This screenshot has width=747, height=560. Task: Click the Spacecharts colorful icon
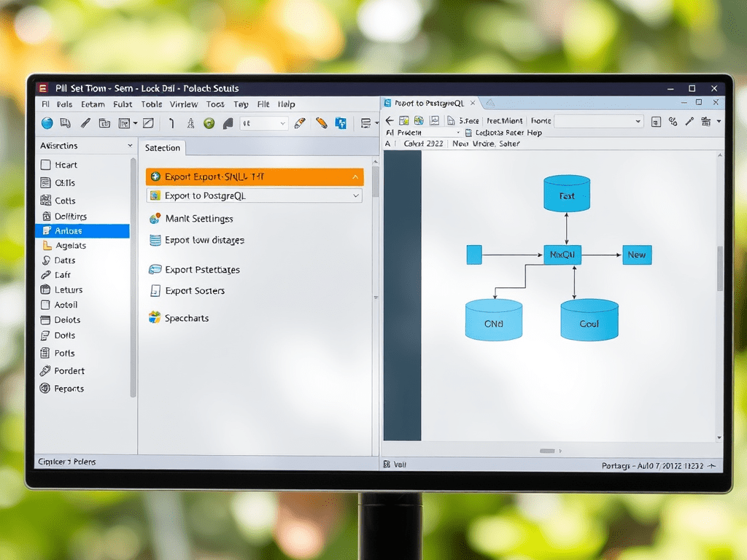pyautogui.click(x=155, y=318)
